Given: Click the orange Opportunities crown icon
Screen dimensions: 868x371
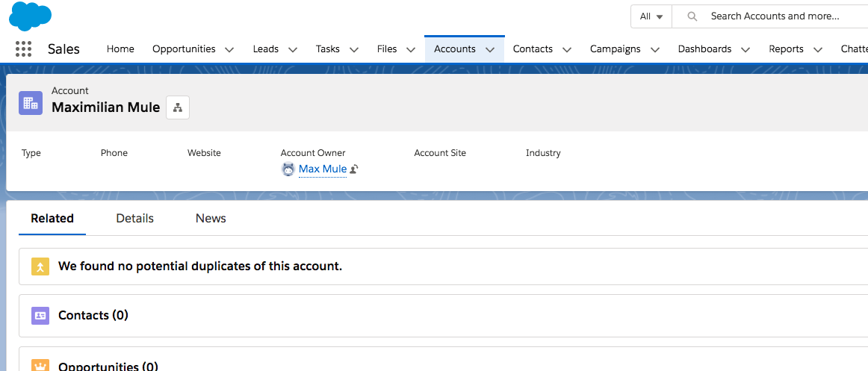Looking at the screenshot, I should [x=40, y=365].
